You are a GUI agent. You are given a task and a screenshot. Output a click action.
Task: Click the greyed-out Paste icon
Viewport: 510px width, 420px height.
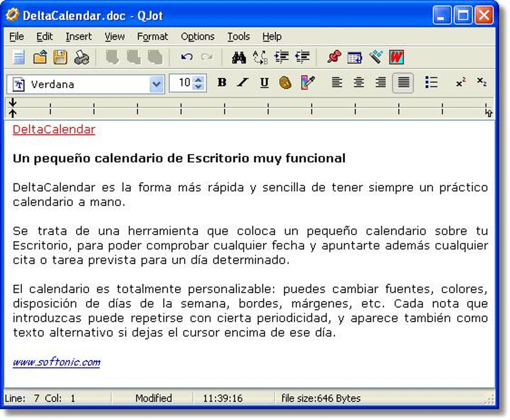tap(155, 57)
